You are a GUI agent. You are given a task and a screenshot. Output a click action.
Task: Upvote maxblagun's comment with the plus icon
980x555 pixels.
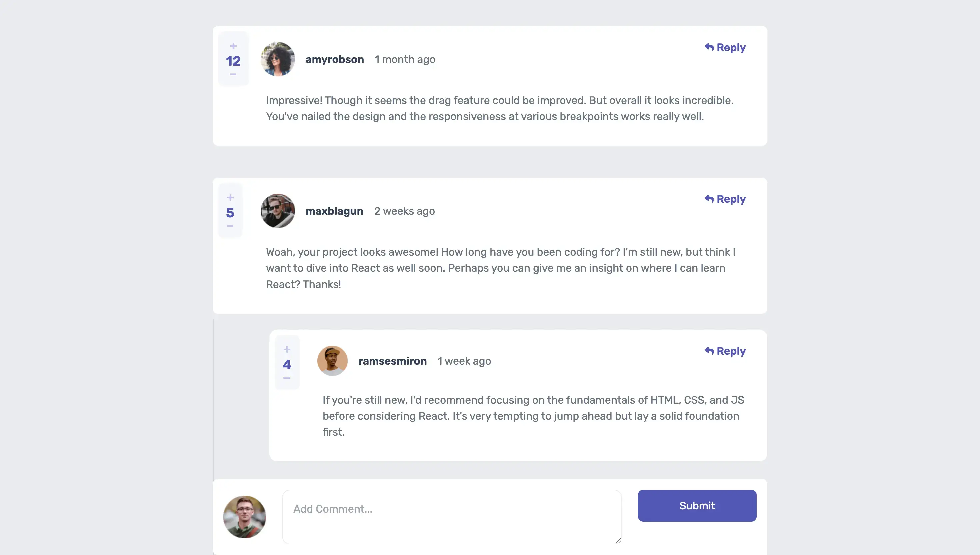click(x=230, y=197)
